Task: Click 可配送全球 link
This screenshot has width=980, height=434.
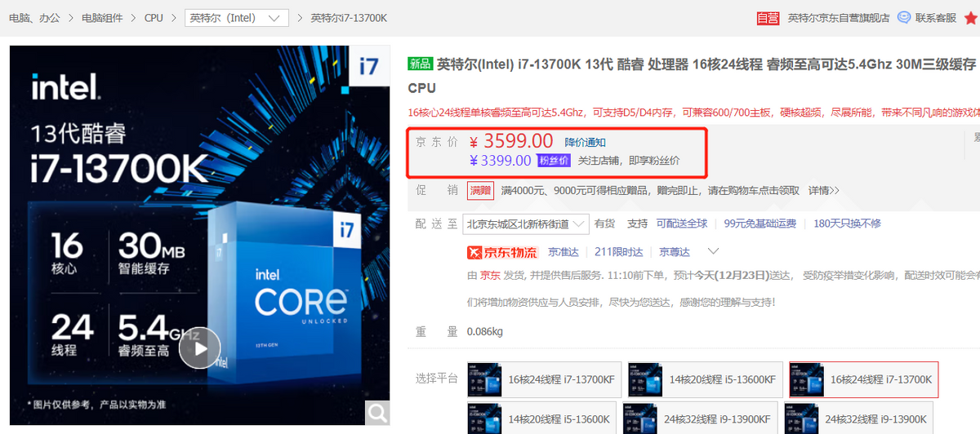Action: (682, 224)
